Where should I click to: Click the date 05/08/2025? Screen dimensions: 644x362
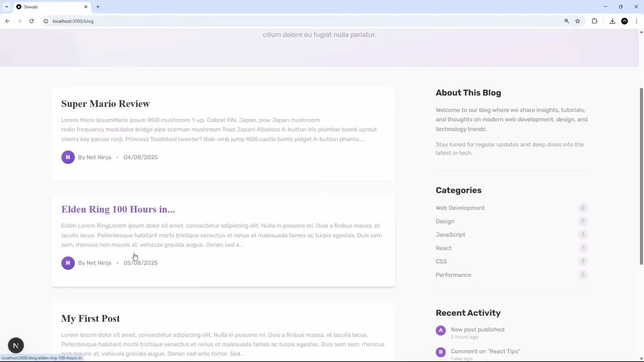pos(140,263)
